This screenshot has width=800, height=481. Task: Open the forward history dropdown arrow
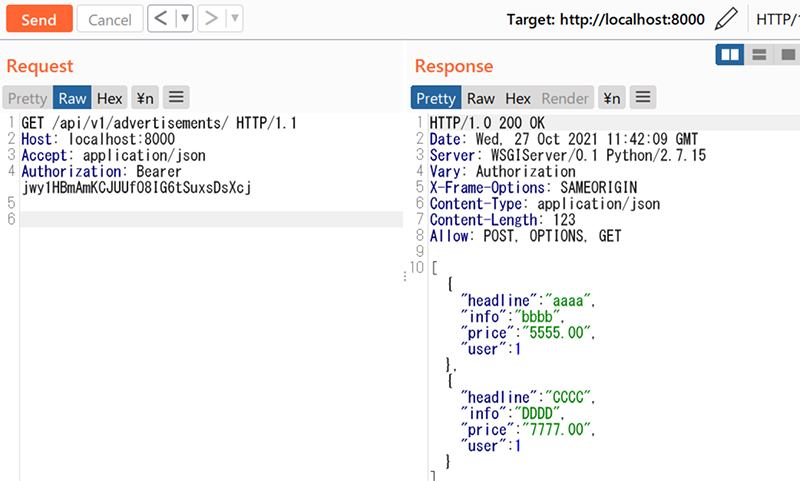tap(234, 18)
